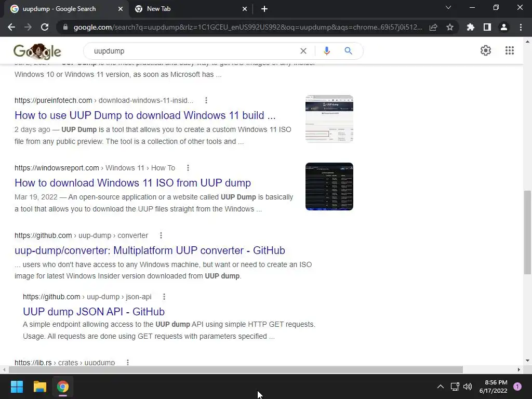This screenshot has width=532, height=399.
Task: Open the volume speaker tray icon
Action: (468, 387)
